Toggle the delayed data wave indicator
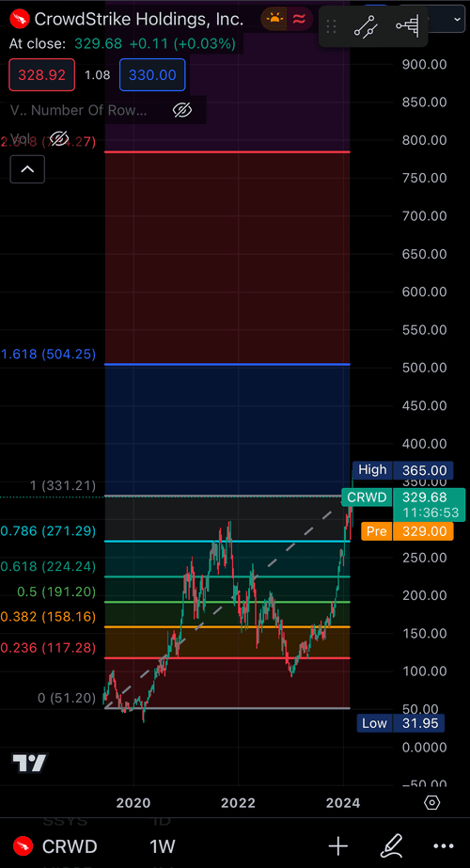This screenshot has width=470, height=868. tap(300, 20)
